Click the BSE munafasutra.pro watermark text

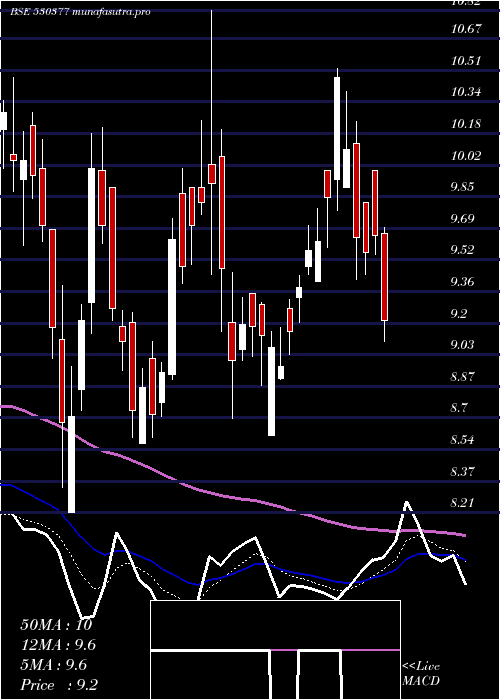[80, 12]
